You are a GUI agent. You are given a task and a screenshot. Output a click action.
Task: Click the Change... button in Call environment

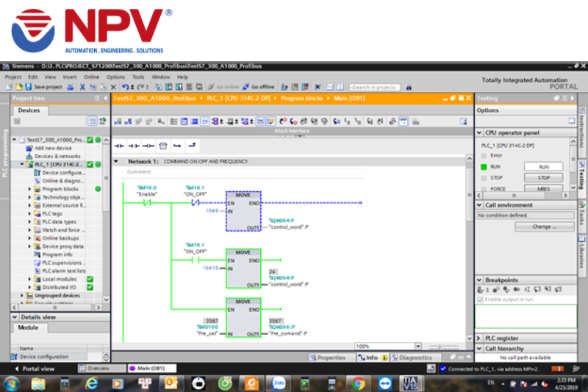click(x=543, y=227)
